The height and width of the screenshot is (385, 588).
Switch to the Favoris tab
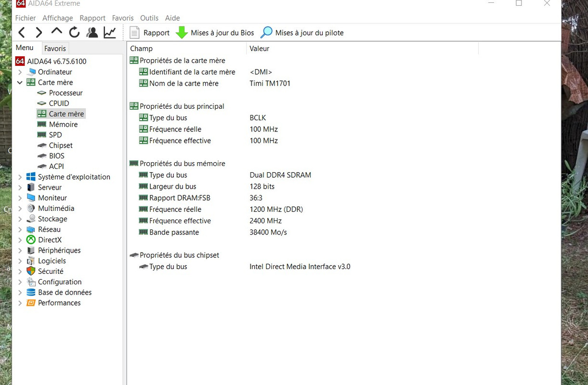[x=55, y=48]
